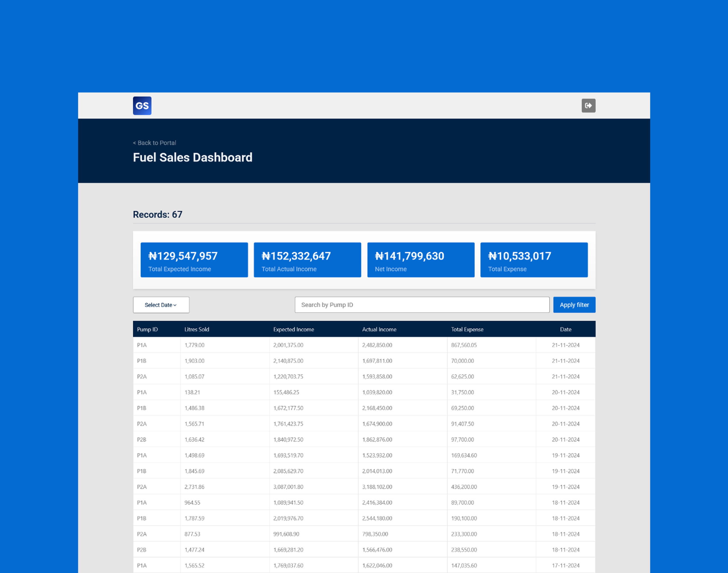Focus the Search by Pump ID field

(x=421, y=305)
